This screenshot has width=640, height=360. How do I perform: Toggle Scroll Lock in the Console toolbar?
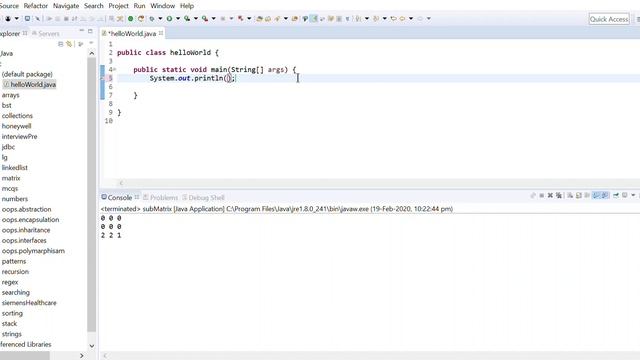[578, 196]
